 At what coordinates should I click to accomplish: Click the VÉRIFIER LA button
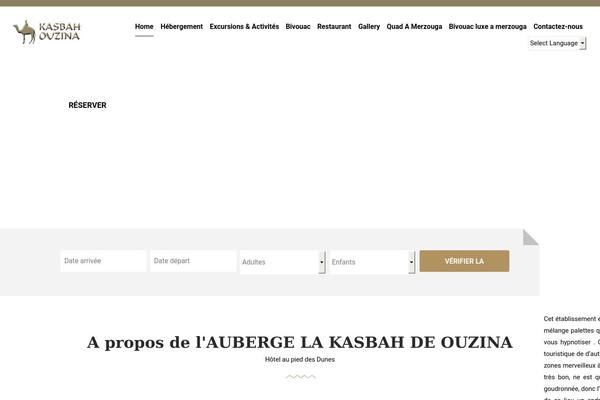pos(464,261)
